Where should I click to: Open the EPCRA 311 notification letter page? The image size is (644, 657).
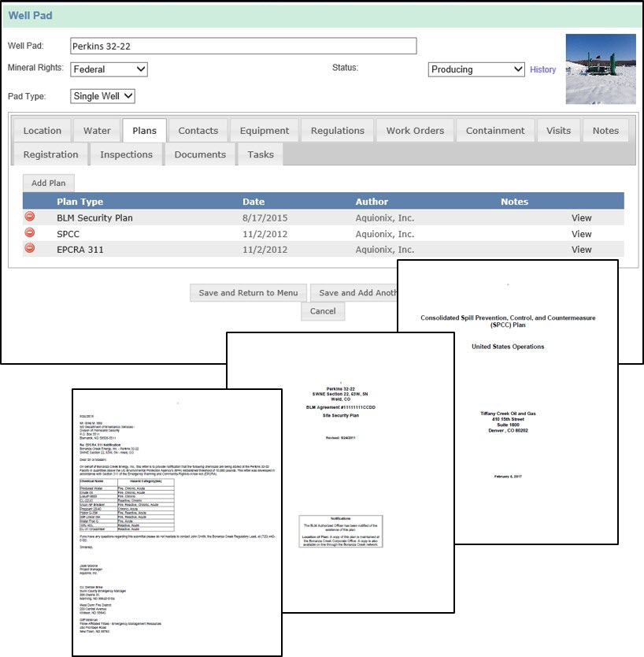tap(177, 522)
